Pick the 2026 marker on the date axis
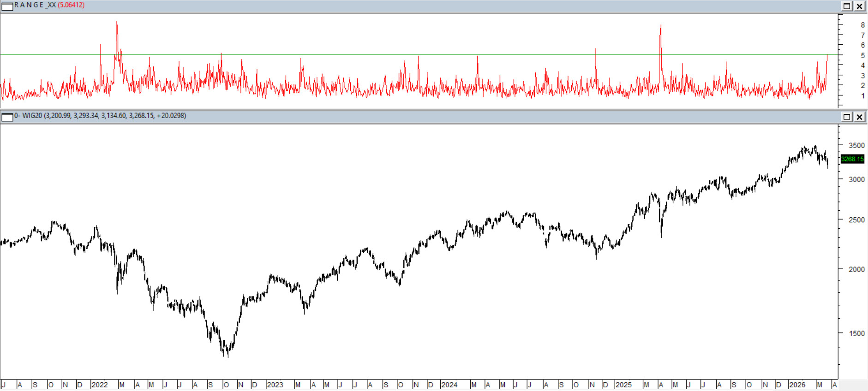The height and width of the screenshot is (391, 868). (797, 385)
